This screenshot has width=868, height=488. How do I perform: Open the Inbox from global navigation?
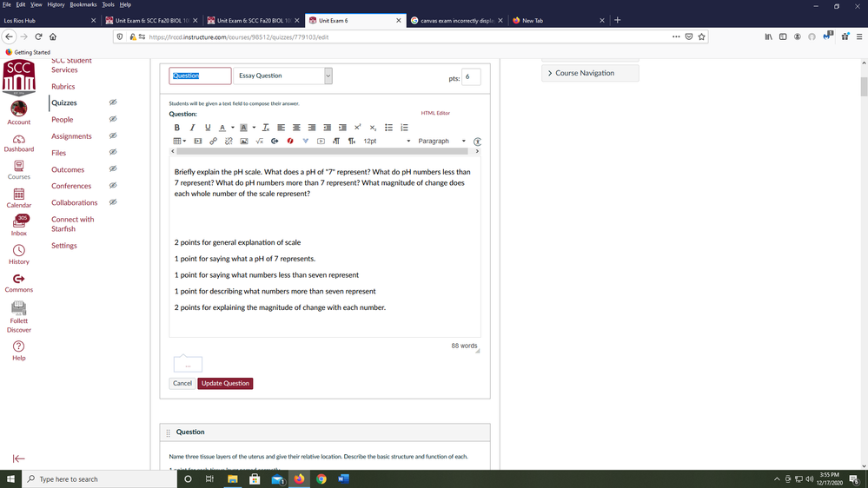pyautogui.click(x=19, y=226)
